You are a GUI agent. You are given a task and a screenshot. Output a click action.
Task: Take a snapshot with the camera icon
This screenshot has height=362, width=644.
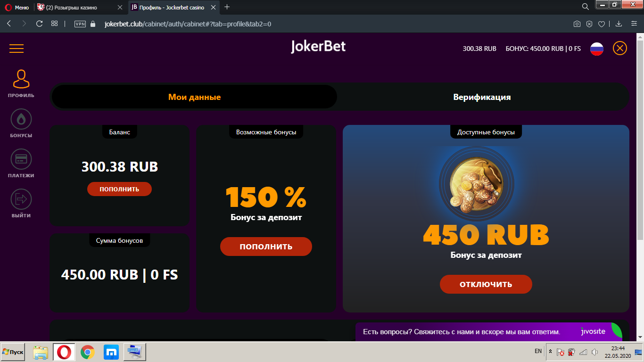(577, 24)
